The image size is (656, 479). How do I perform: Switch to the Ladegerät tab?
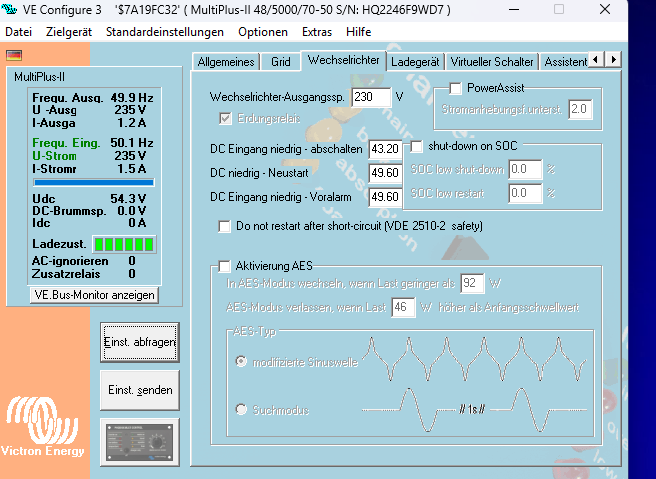(414, 62)
